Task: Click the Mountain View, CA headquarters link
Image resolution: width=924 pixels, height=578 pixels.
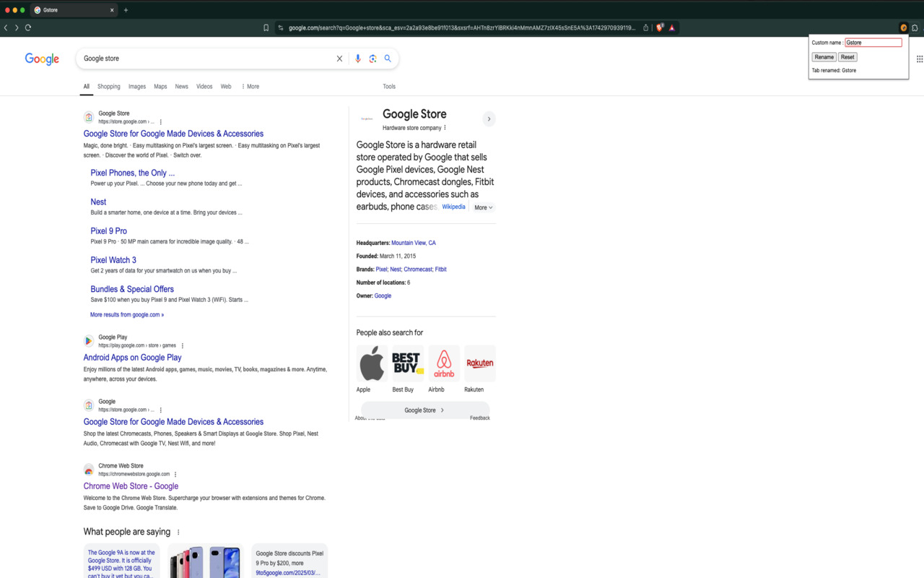Action: [414, 243]
